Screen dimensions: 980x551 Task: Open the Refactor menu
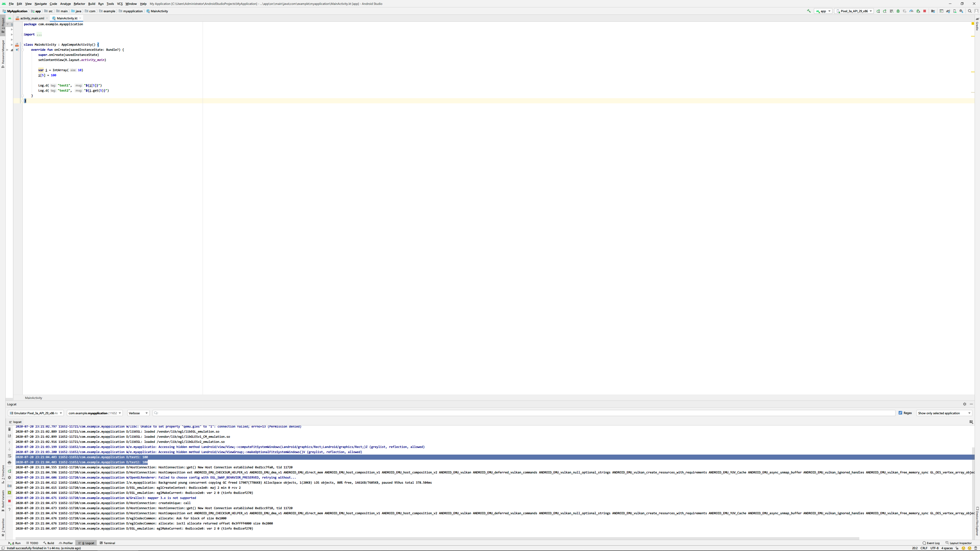[79, 4]
